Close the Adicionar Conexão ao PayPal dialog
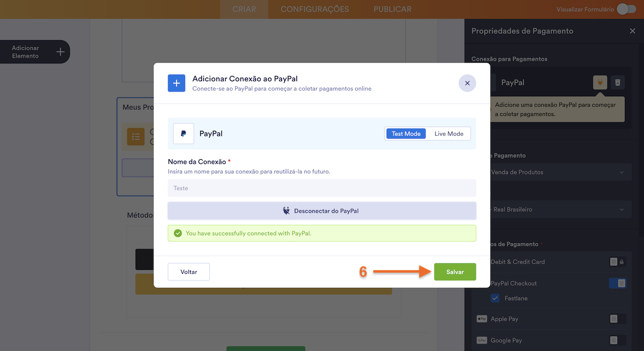 (x=467, y=83)
